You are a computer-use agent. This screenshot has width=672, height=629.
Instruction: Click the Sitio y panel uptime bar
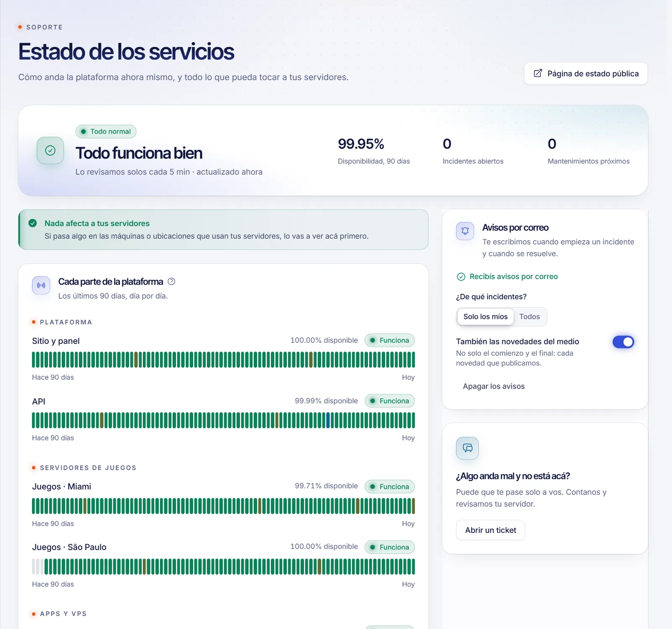tap(223, 360)
